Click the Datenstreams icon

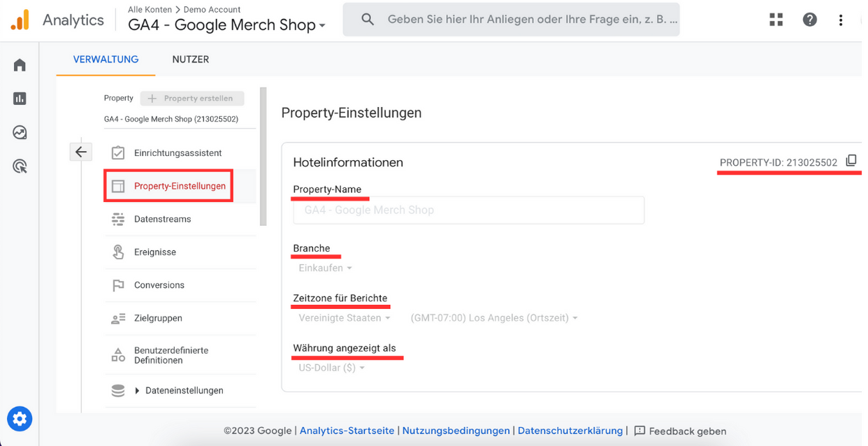118,219
